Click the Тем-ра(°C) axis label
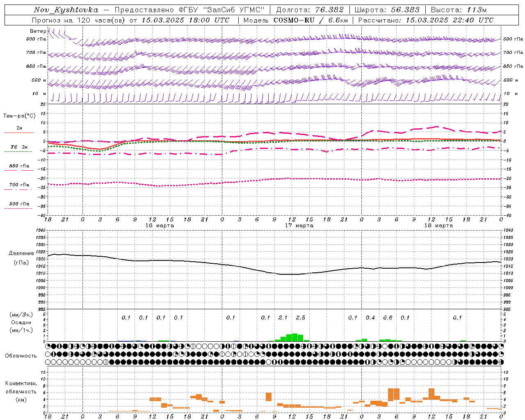This screenshot has width=525, height=420. [19, 116]
